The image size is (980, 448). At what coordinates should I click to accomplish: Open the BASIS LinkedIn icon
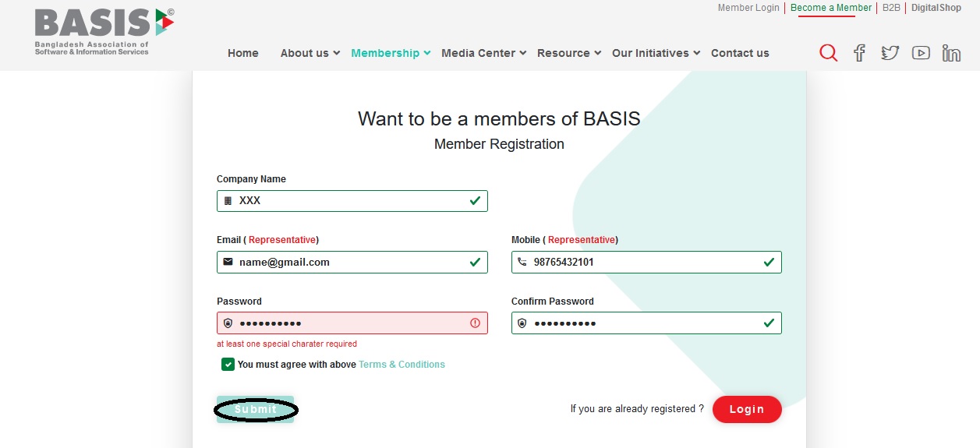pyautogui.click(x=951, y=53)
